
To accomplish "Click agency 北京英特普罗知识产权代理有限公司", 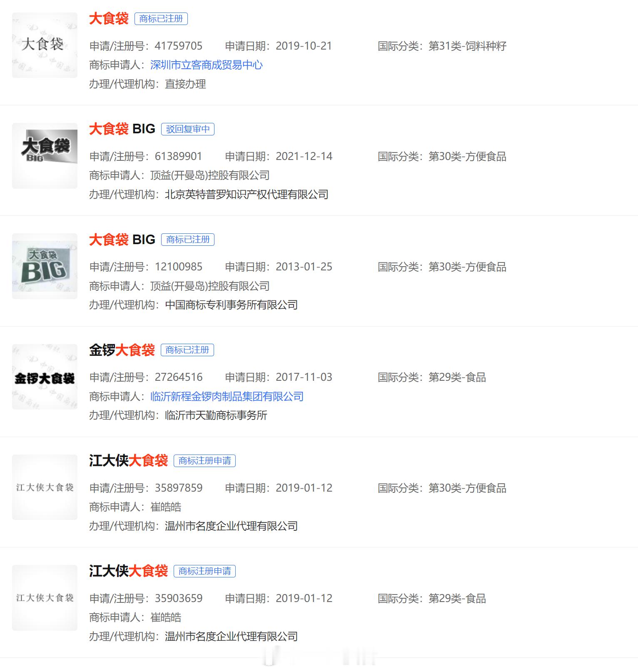I will click(247, 195).
